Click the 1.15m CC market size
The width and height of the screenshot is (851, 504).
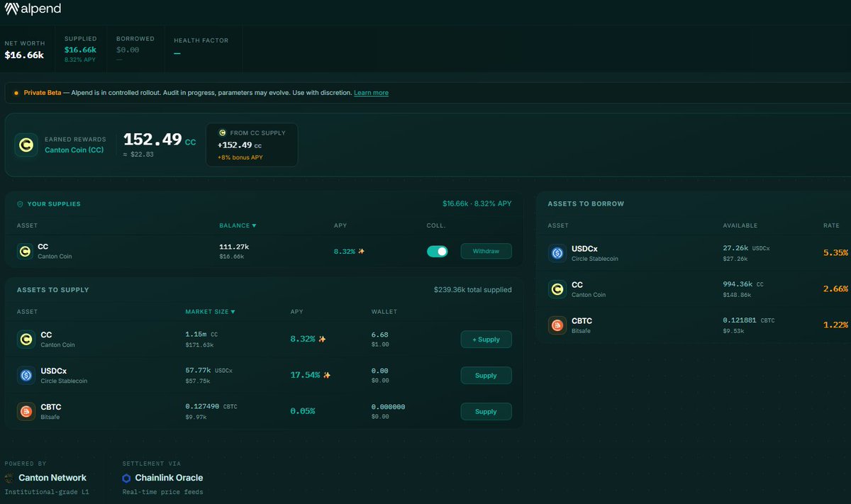[x=201, y=335]
